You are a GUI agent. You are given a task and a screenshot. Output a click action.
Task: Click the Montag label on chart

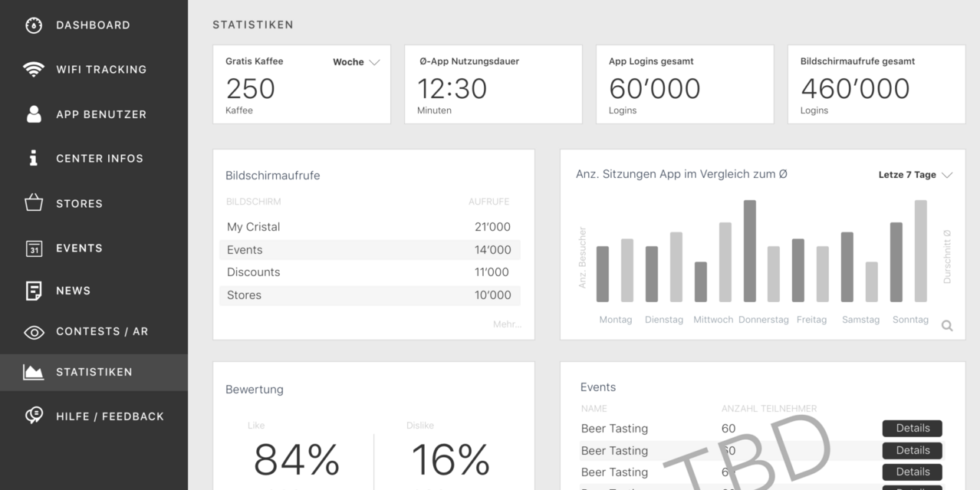(616, 320)
